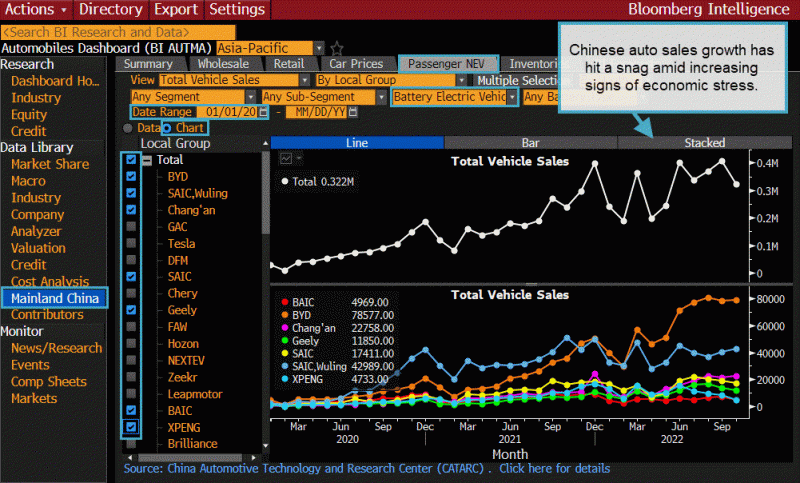Click scroll-up arrow of Local Group list
The image size is (800, 483).
pos(265,143)
